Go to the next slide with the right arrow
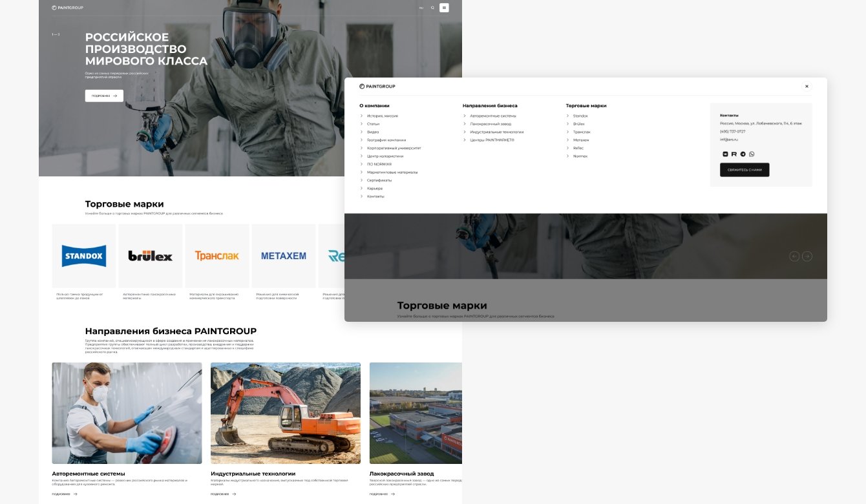Viewport: 866px width, 504px height. 807,257
